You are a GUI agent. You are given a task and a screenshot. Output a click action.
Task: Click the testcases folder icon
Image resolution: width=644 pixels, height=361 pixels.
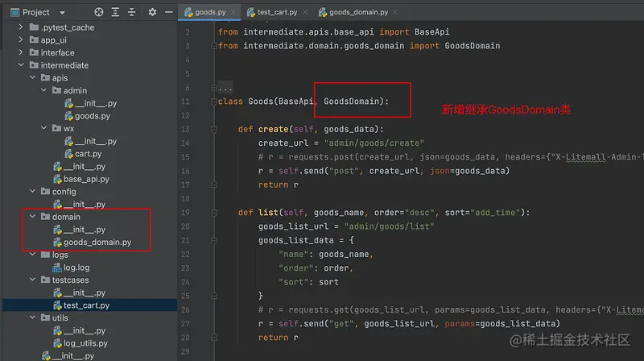(x=46, y=280)
